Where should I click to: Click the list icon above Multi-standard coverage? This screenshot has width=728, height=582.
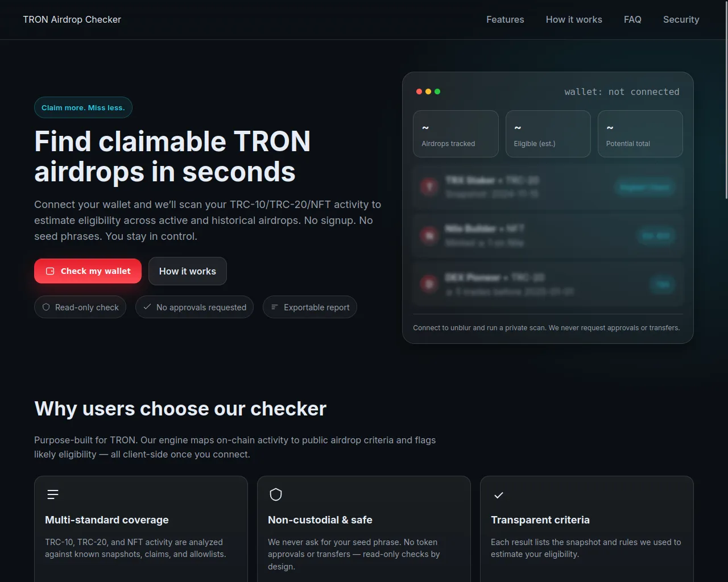click(x=53, y=494)
